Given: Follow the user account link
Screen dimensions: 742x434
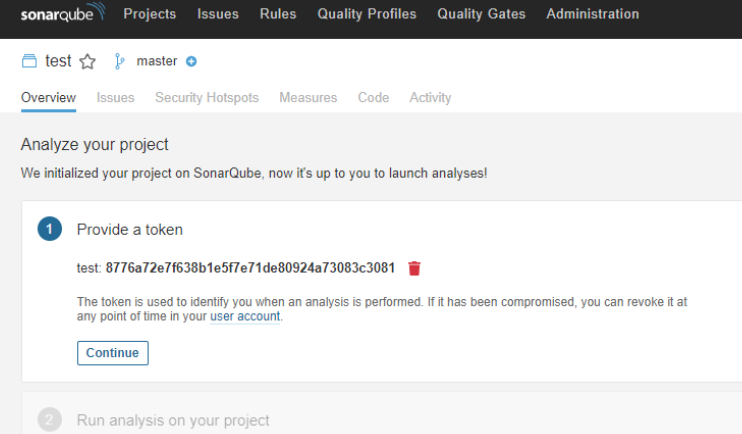Looking at the screenshot, I should tap(245, 316).
